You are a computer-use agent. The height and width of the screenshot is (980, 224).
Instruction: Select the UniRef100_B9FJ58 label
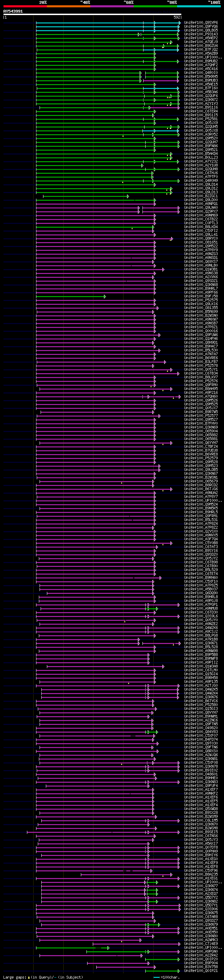(x=201, y=296)
